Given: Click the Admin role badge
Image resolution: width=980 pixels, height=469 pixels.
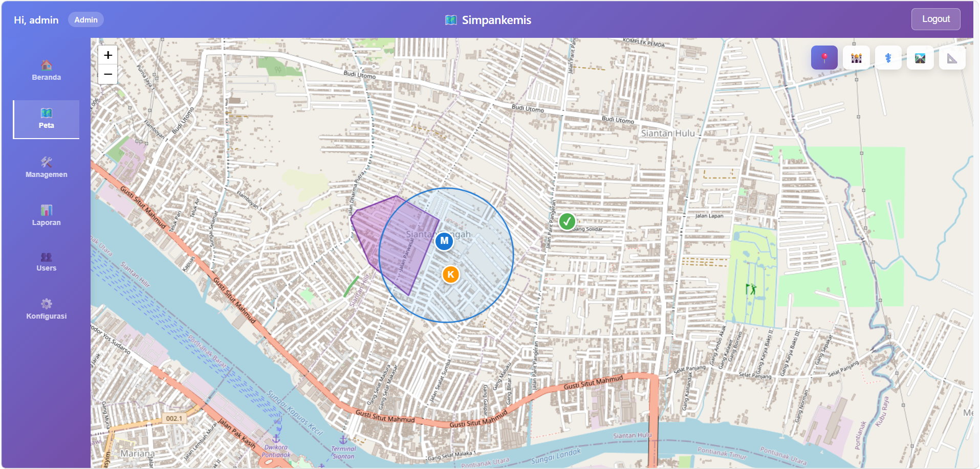Looking at the screenshot, I should pyautogui.click(x=86, y=19).
